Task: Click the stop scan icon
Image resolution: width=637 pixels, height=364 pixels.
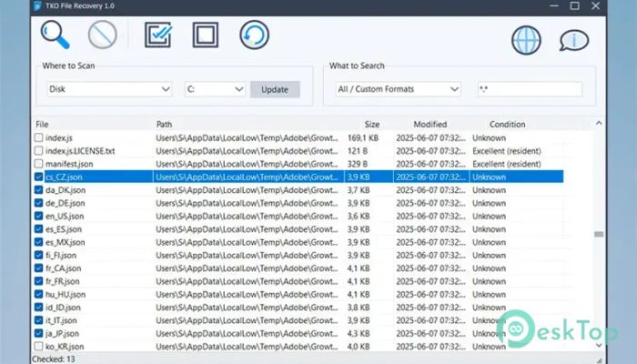Action: click(102, 35)
